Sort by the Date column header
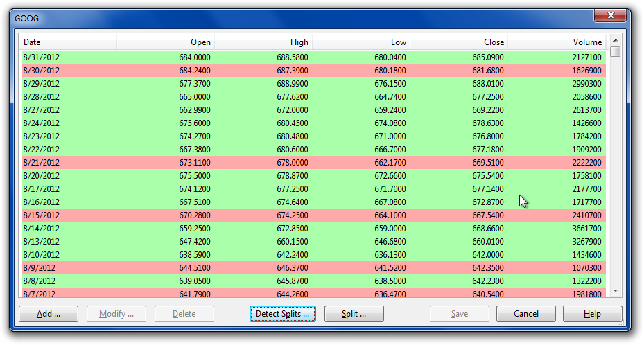 pos(67,42)
